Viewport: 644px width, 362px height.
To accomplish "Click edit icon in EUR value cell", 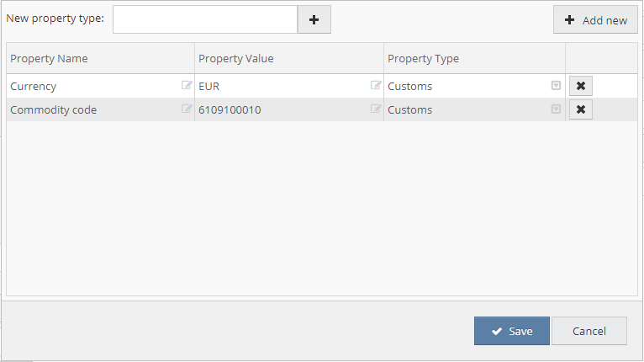I will pos(376,85).
